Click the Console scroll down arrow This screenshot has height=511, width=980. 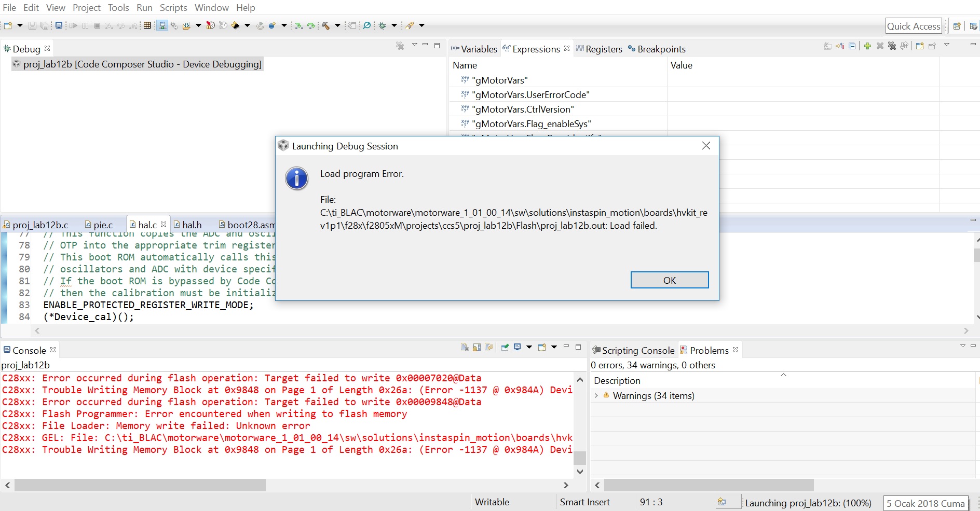580,472
